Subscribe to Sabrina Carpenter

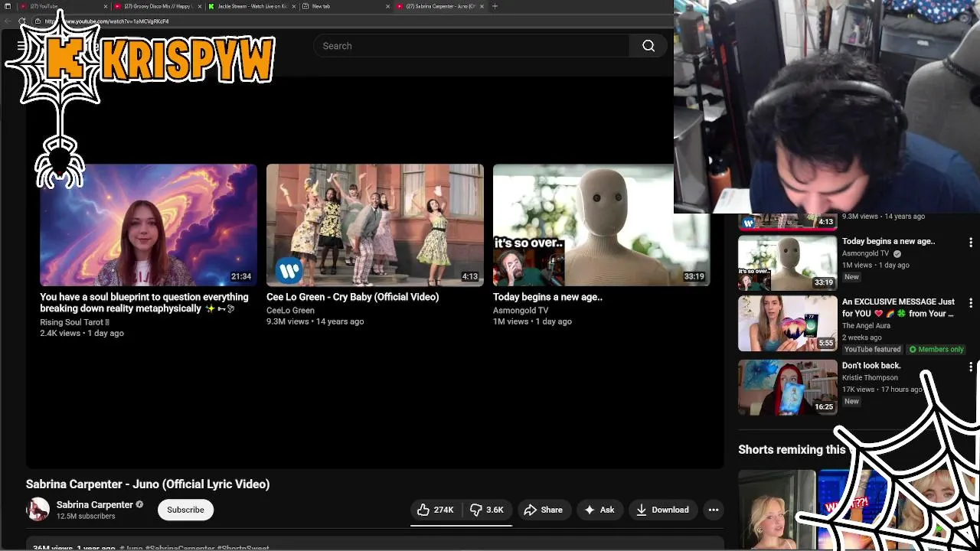tap(185, 510)
